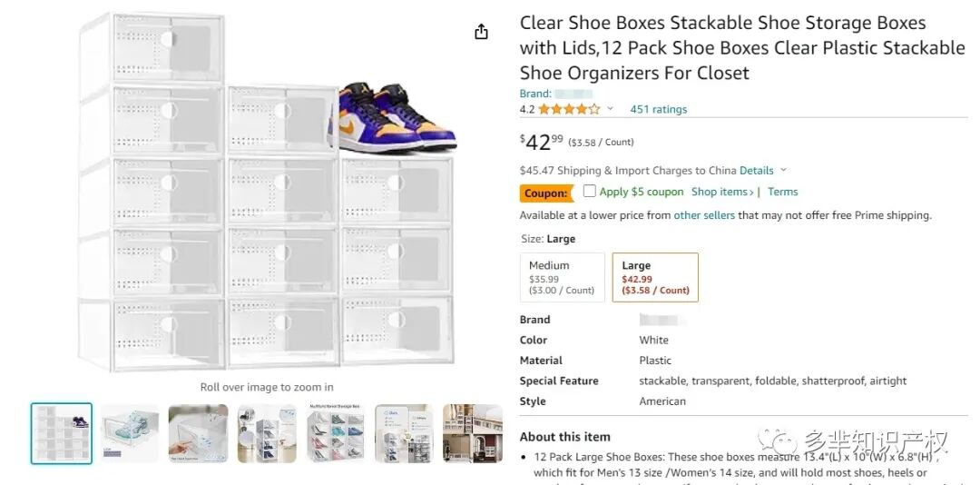Screen dimensions: 980x485
Task: Open coupon Terms link
Action: pyautogui.click(x=782, y=192)
